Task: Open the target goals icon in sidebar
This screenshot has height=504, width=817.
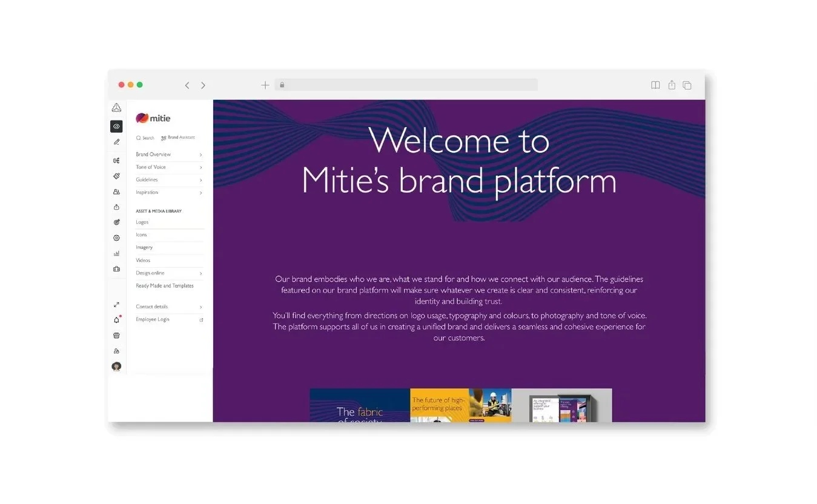Action: tap(116, 222)
